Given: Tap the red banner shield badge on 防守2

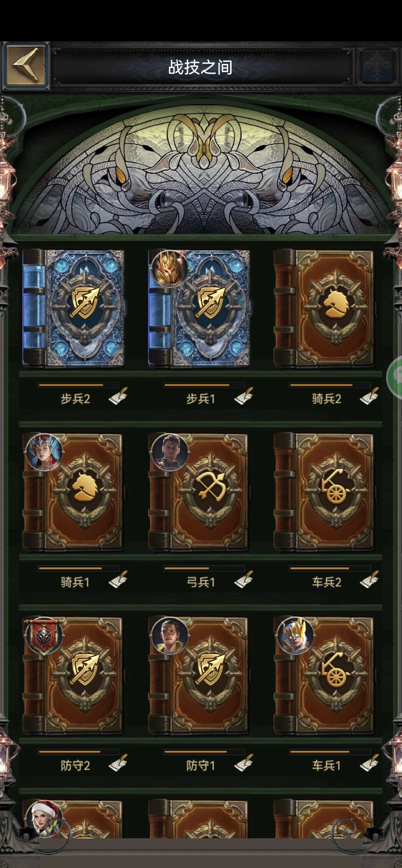Looking at the screenshot, I should tap(43, 636).
